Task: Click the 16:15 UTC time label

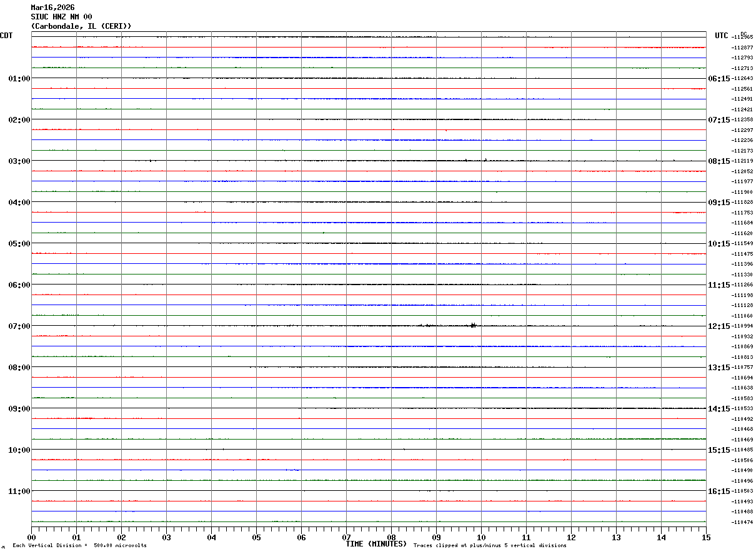Action: click(717, 491)
